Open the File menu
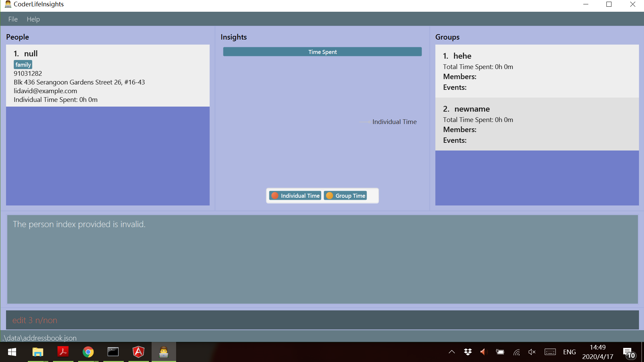Screen dimensions: 644x362 (x=13, y=19)
